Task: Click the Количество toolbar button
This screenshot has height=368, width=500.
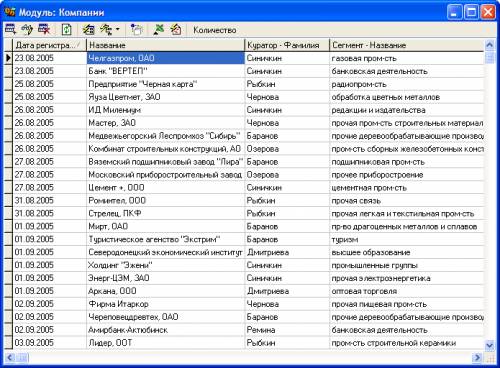Action: [215, 30]
